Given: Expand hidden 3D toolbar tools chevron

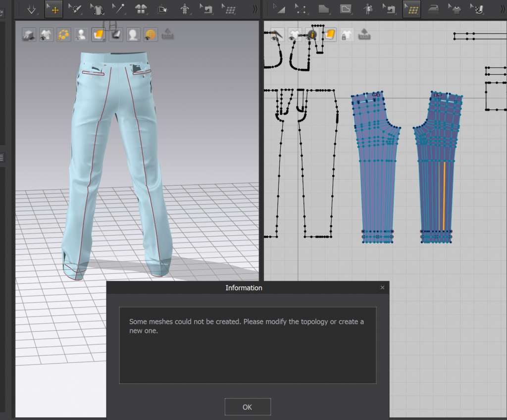Looking at the screenshot, I should (255, 9).
